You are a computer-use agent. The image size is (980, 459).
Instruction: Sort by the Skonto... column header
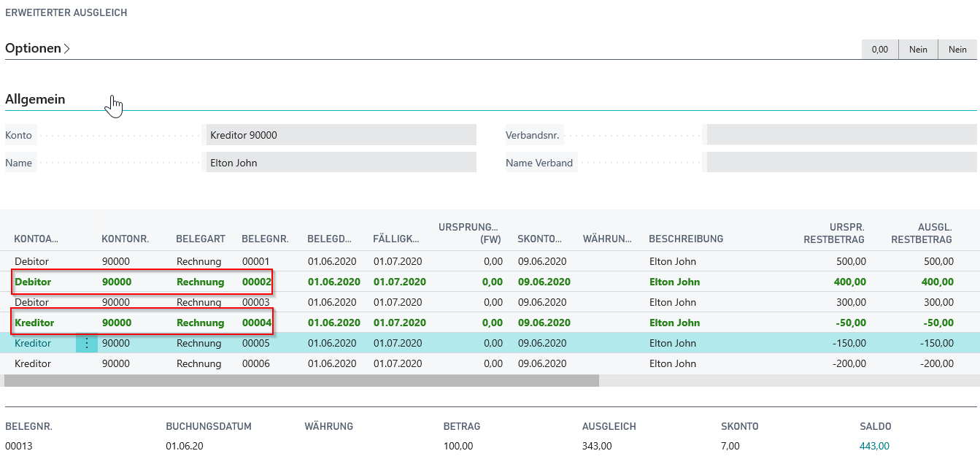pos(539,239)
